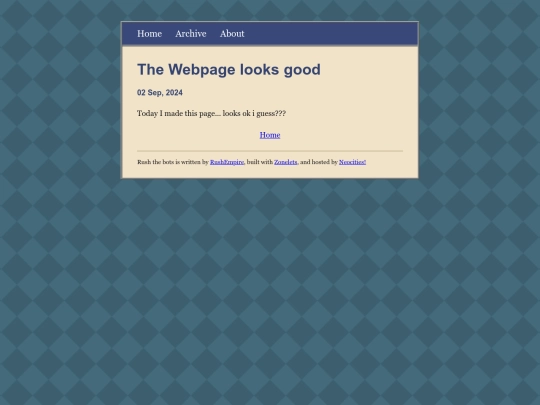The height and width of the screenshot is (405, 540).
Task: Click the 'and hosted by' footer text
Action: (x=319, y=162)
